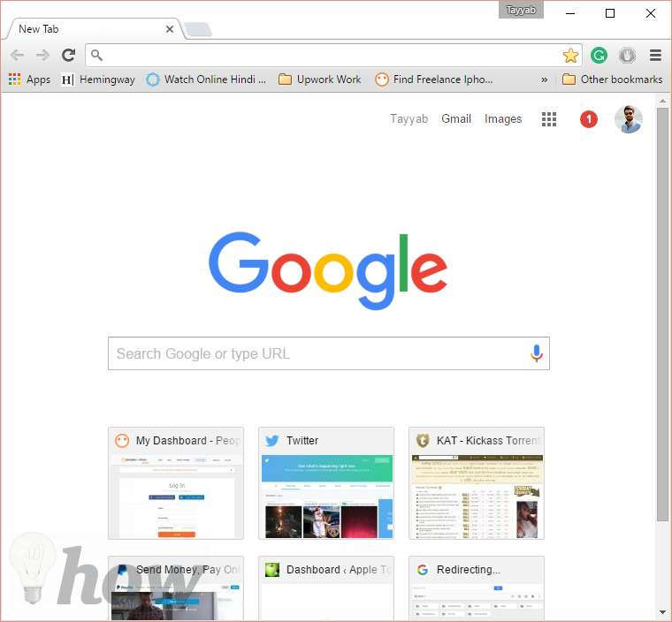This screenshot has height=622, width=672.
Task: Close the New Tab tab
Action: coord(170,29)
